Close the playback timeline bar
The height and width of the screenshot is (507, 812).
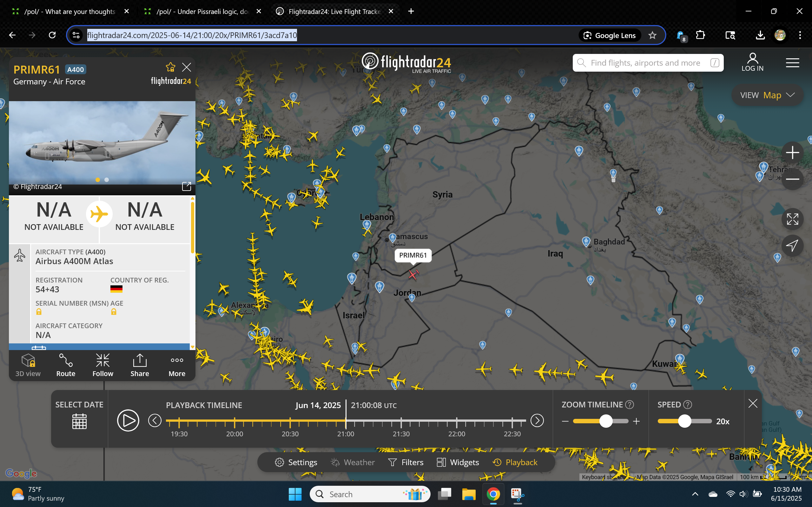(753, 403)
